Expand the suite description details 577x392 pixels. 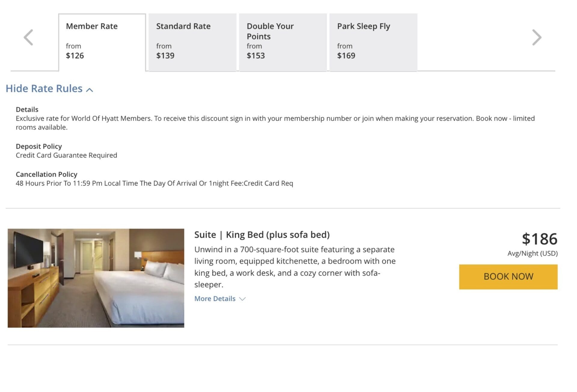pos(215,299)
